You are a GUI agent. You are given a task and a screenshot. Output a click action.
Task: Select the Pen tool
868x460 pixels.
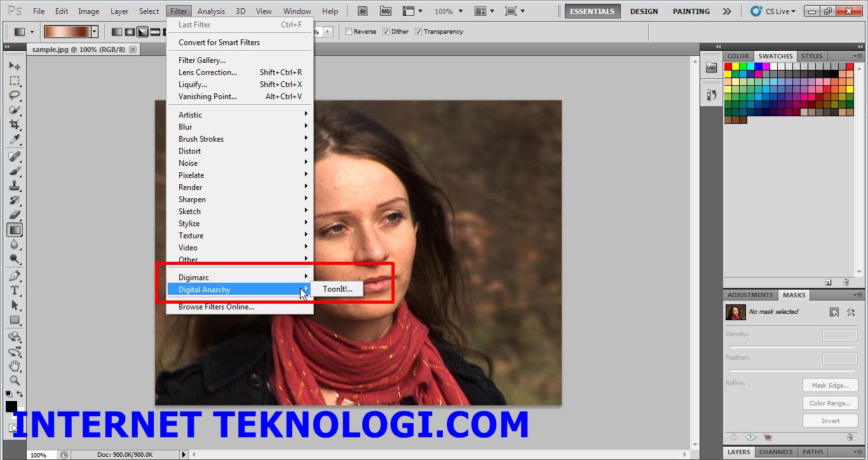tap(15, 276)
